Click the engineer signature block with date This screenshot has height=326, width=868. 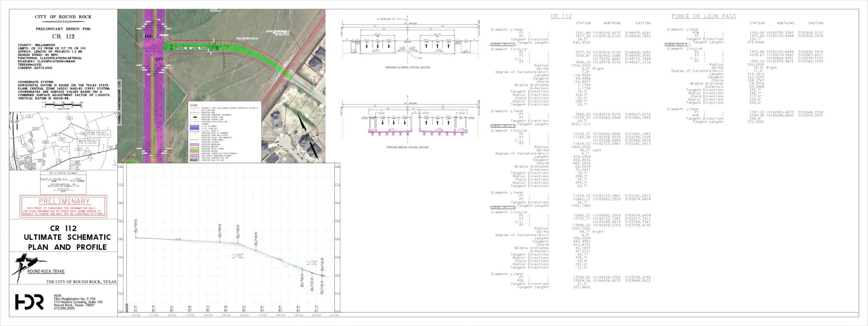(63, 182)
